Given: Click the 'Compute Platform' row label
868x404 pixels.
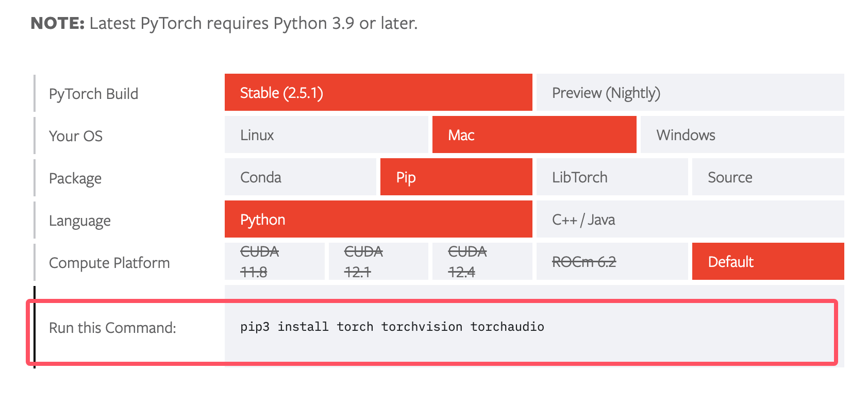Looking at the screenshot, I should point(109,263).
